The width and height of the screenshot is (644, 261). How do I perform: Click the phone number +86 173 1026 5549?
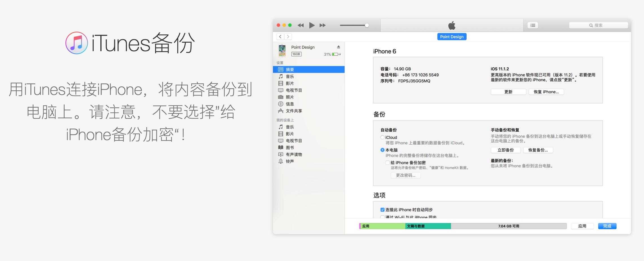click(420, 75)
